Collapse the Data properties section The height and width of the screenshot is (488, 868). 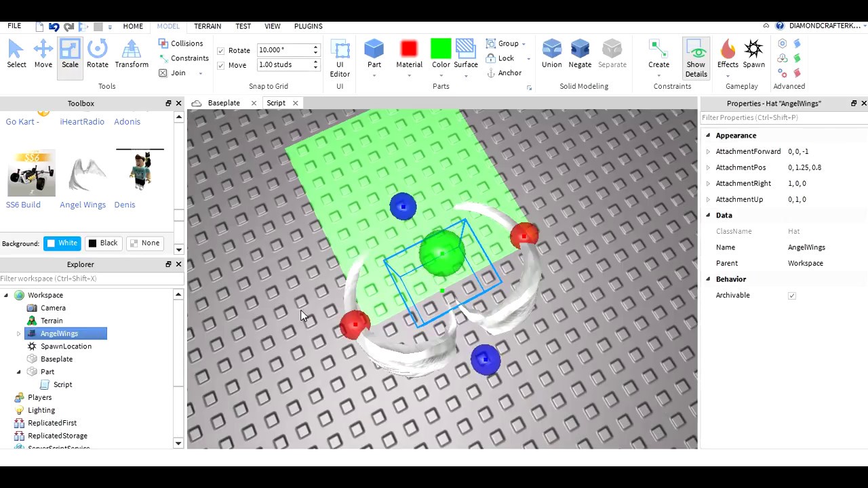pos(708,216)
